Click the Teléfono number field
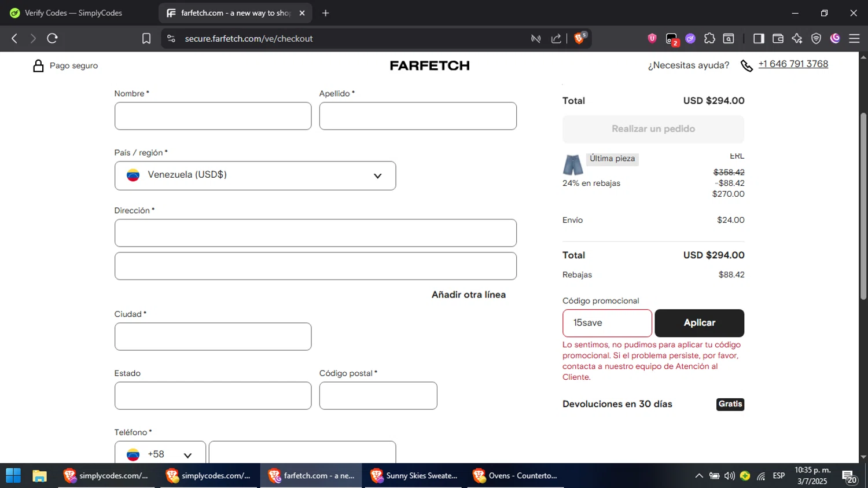Viewport: 868px width, 488px height. pyautogui.click(x=303, y=453)
